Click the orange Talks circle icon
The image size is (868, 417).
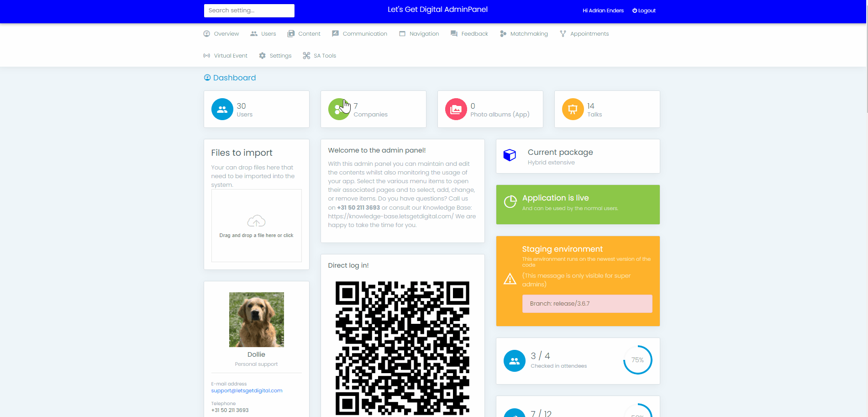pos(573,110)
